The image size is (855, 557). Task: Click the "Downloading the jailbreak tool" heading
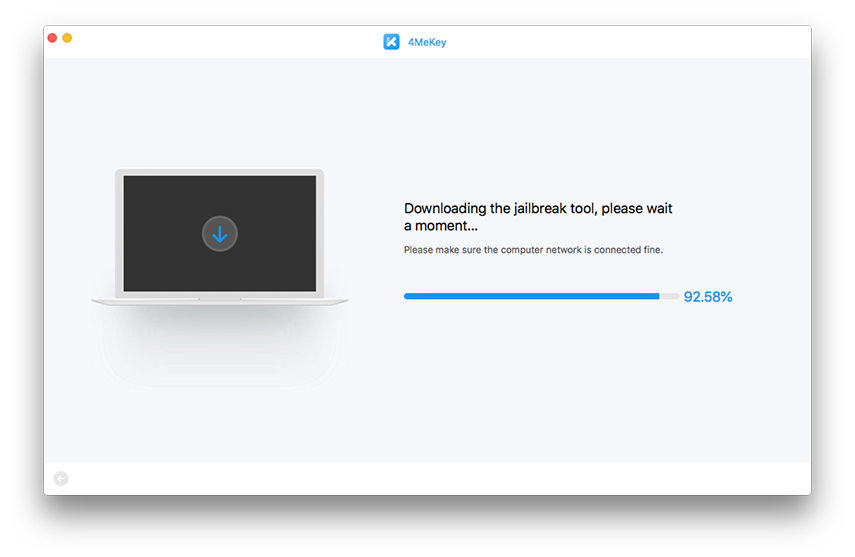pos(538,217)
